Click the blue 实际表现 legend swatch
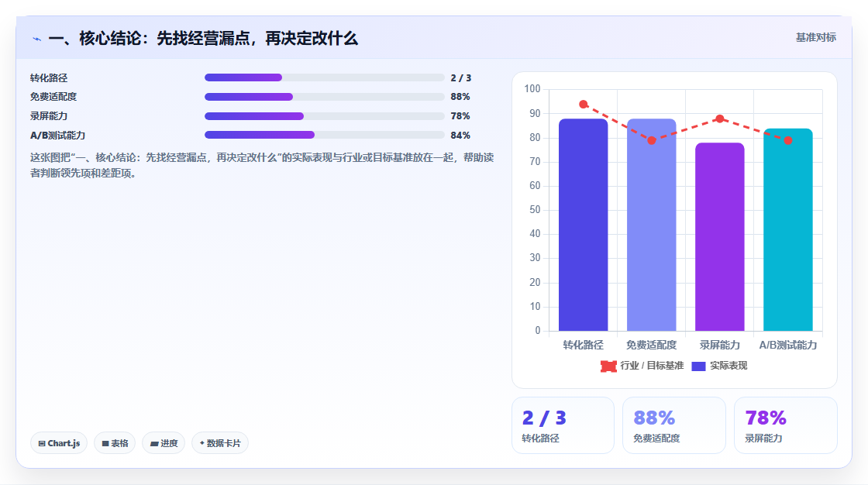Viewport: 868px width, 485px height. coord(698,366)
